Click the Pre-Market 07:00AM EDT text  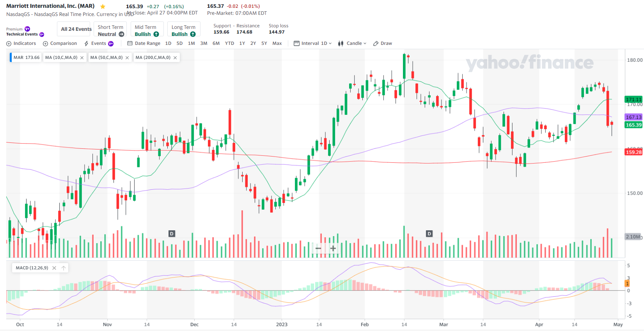coord(237,13)
